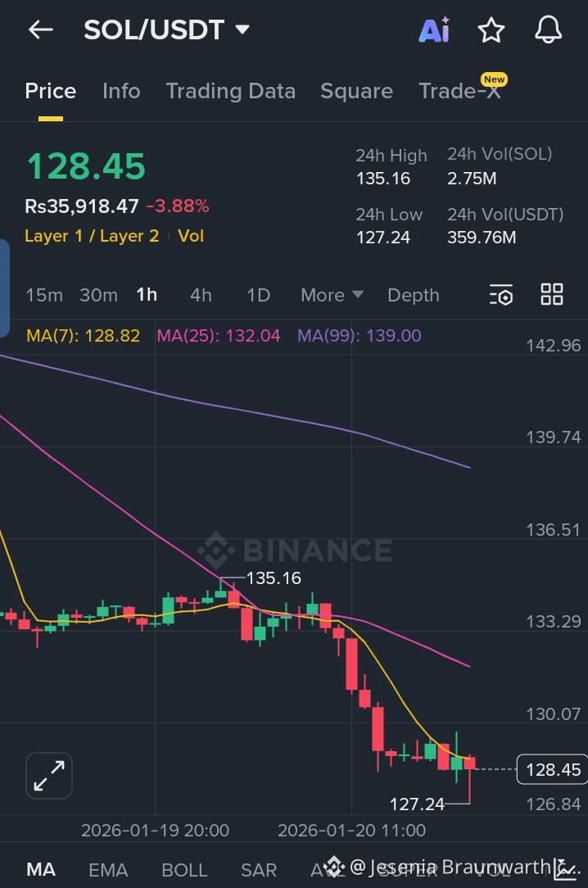Open chart settings icon
Screen dimensions: 588x888
pos(501,295)
